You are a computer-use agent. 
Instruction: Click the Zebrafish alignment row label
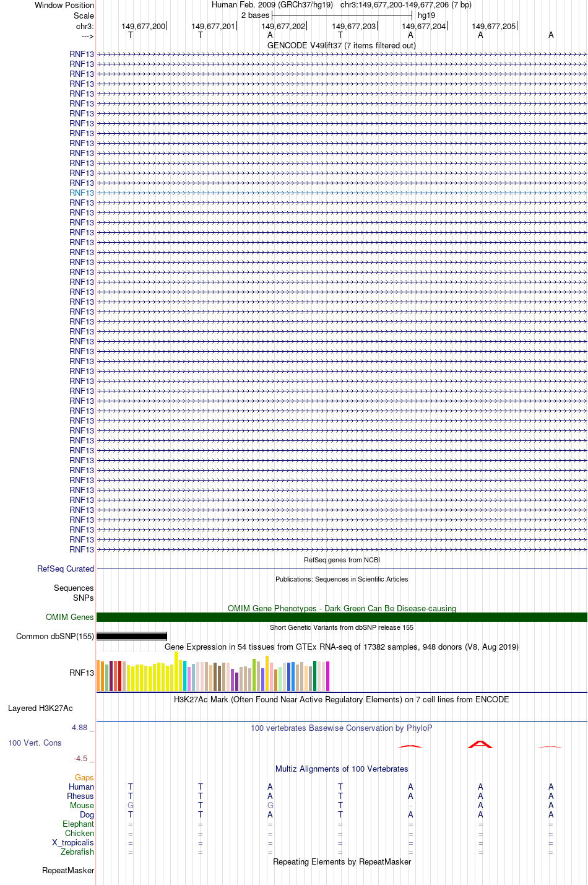point(77,852)
